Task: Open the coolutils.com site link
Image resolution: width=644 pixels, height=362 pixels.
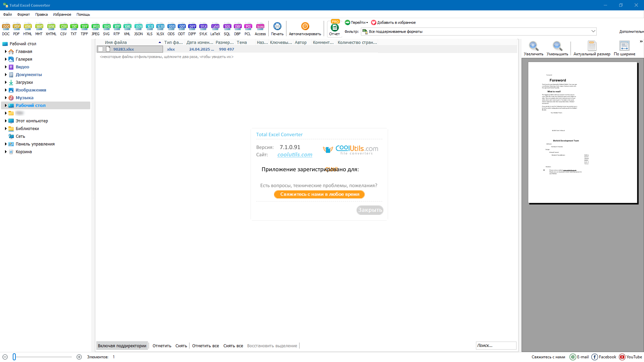Action: [x=295, y=155]
